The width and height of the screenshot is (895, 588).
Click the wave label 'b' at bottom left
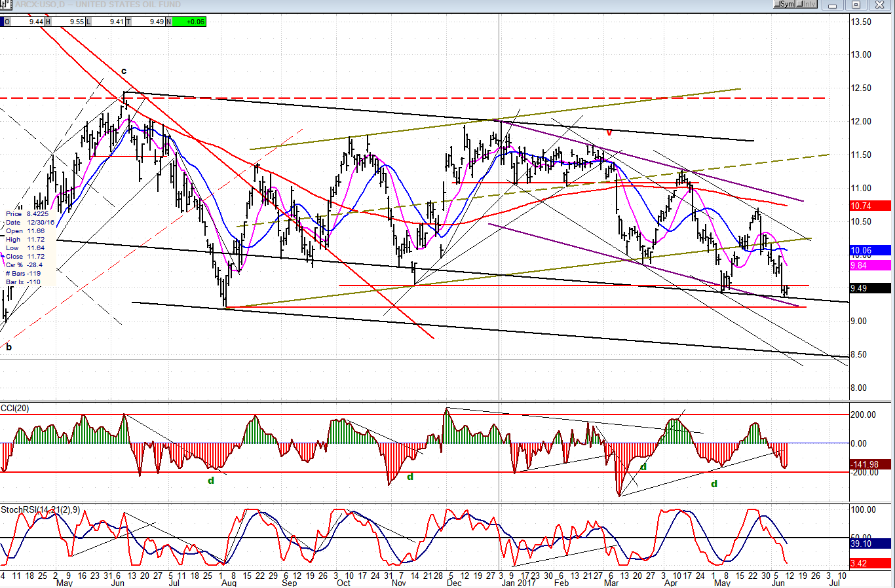coord(9,347)
